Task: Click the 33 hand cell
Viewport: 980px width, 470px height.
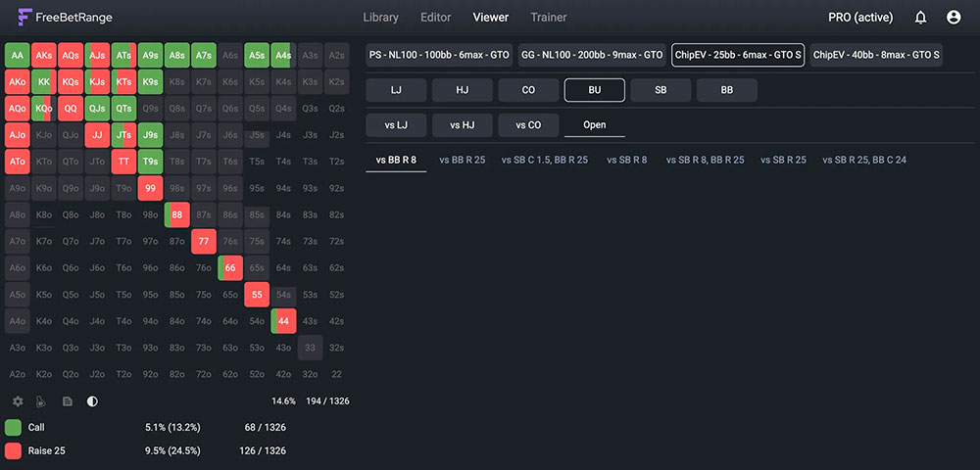Action: 310,348
